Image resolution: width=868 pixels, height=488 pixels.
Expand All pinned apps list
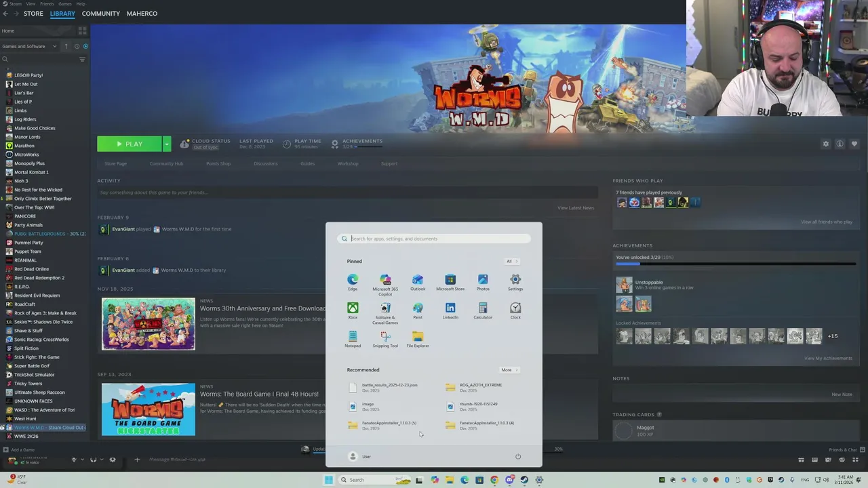pos(511,262)
